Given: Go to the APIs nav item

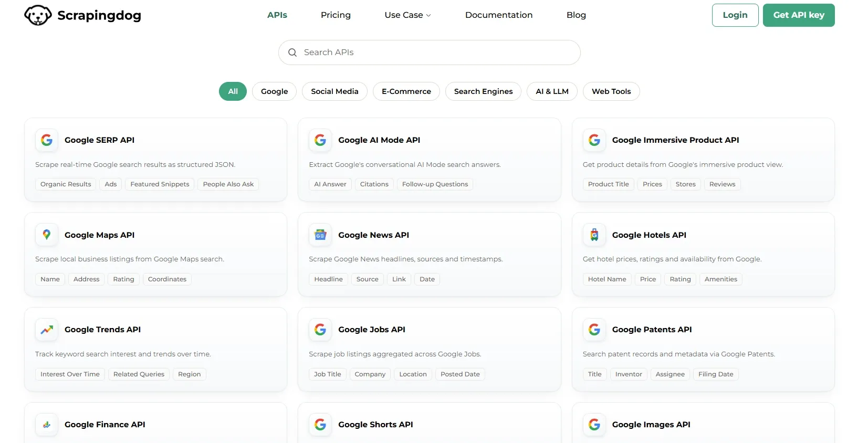Looking at the screenshot, I should tap(277, 15).
